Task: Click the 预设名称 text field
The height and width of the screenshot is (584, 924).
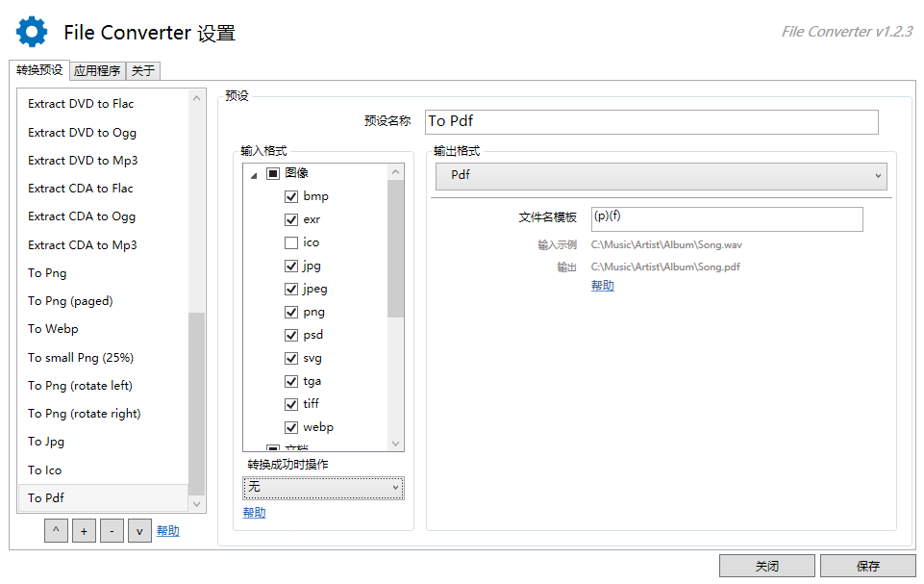Action: (x=652, y=122)
